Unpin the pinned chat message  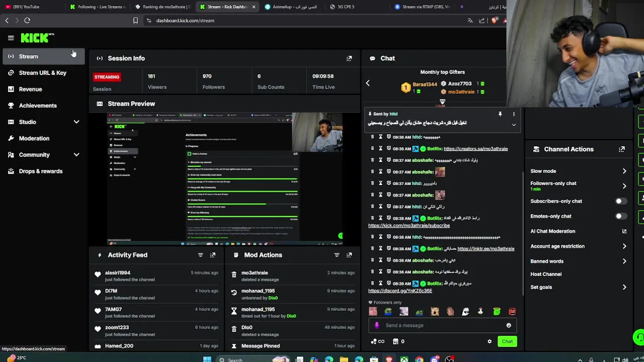tap(500, 114)
